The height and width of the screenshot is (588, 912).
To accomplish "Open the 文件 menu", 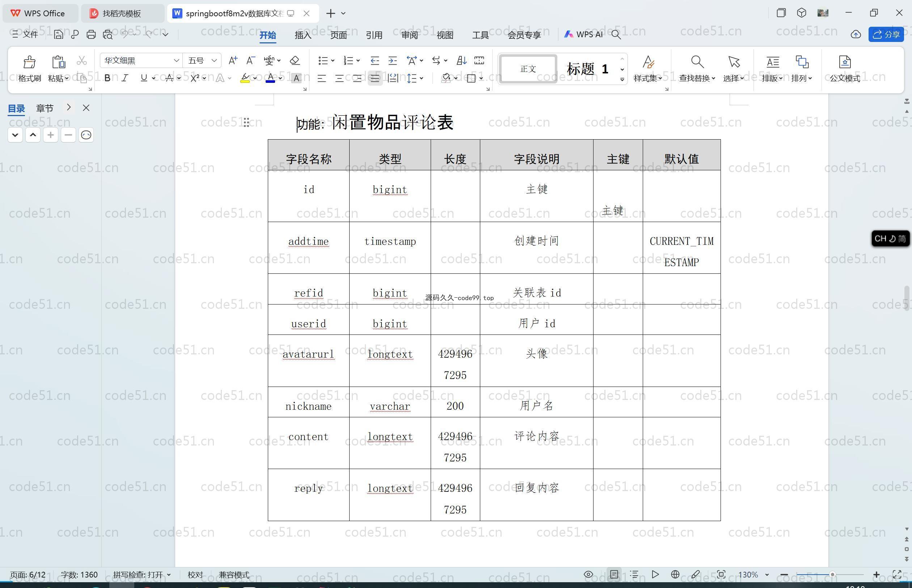I will (x=25, y=34).
